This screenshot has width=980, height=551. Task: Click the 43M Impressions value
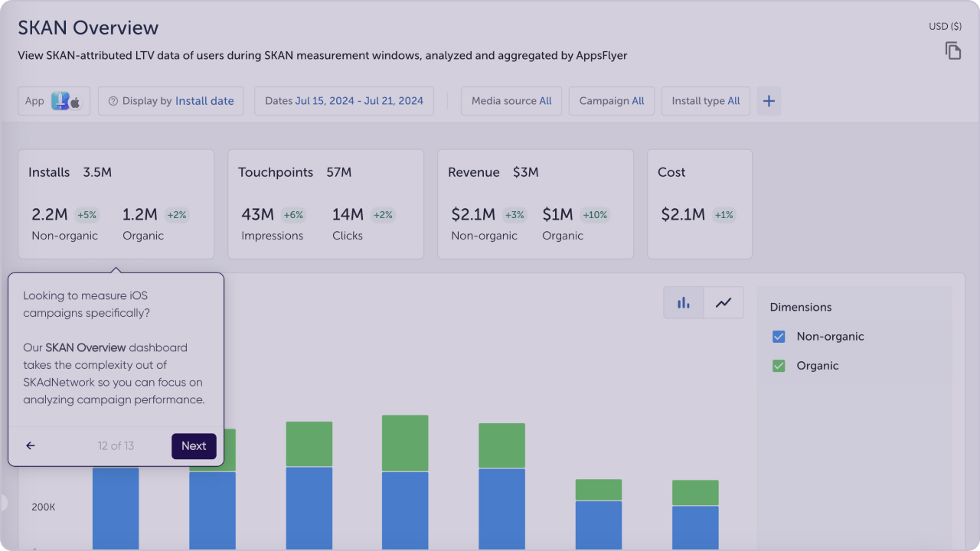click(258, 215)
